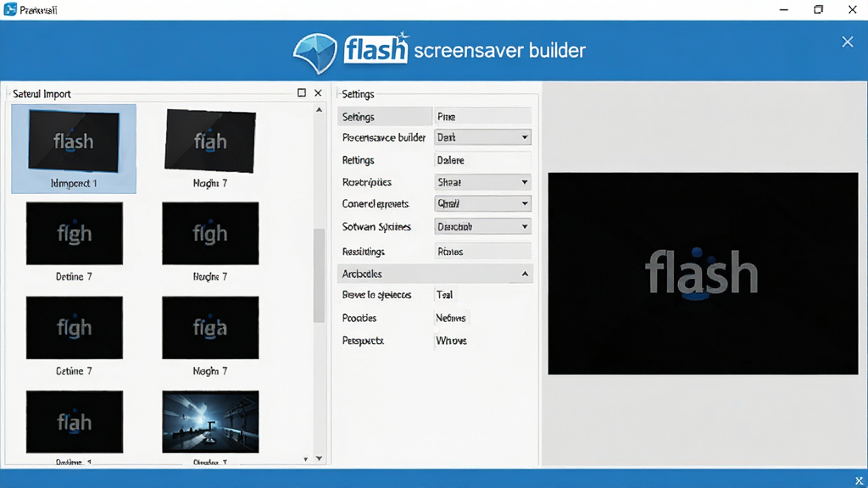
Task: Click the white 'flash' logo in the banner
Action: [376, 50]
